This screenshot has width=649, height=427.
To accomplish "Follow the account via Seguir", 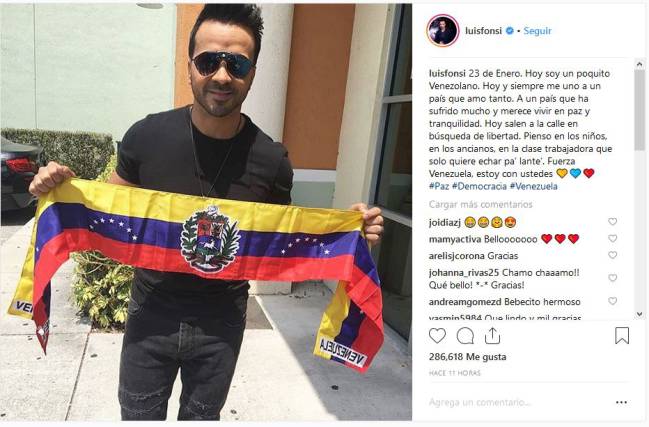I will (x=537, y=31).
